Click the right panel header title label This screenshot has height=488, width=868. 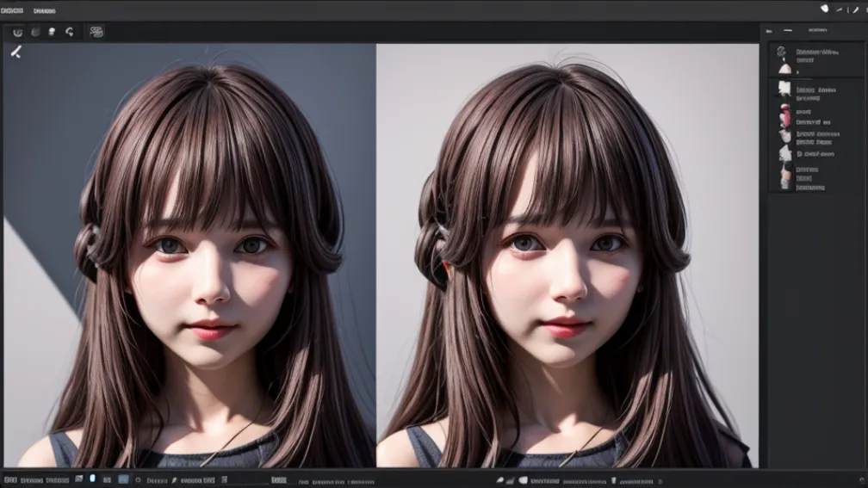(x=818, y=30)
